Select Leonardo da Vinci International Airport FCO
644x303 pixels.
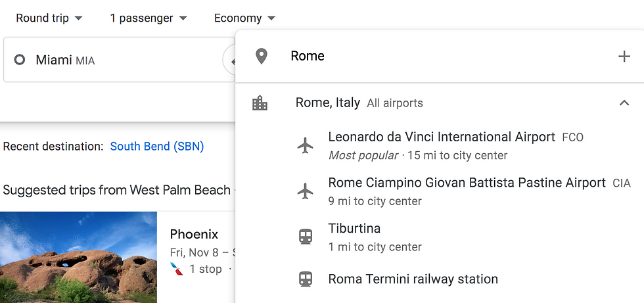click(442, 137)
